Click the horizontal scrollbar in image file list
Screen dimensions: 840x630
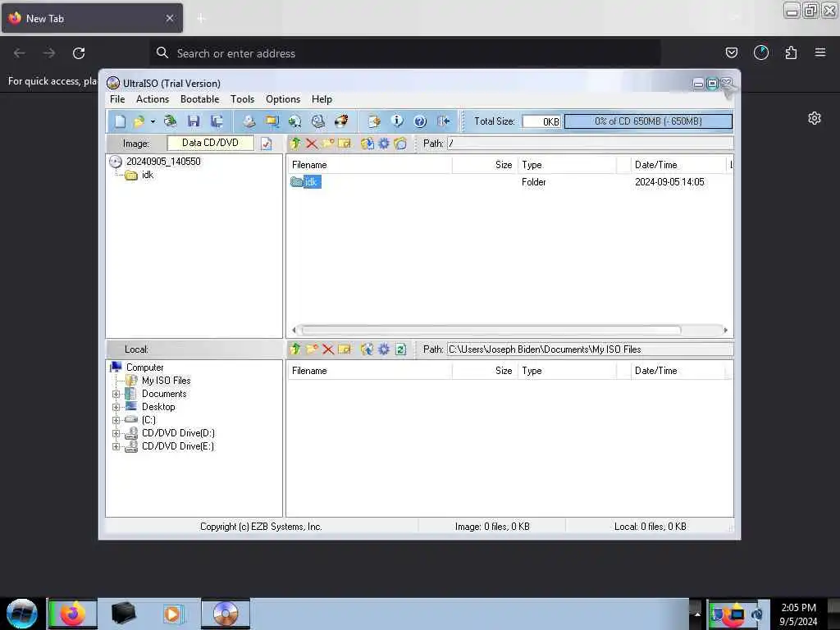(491, 330)
